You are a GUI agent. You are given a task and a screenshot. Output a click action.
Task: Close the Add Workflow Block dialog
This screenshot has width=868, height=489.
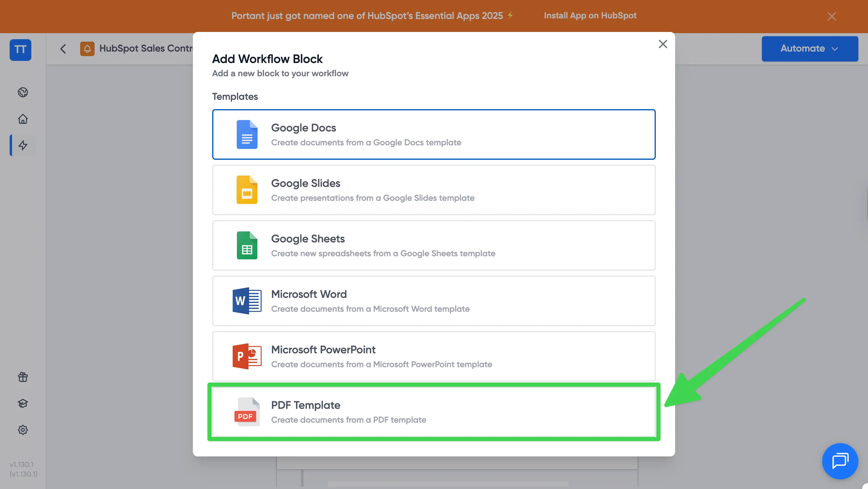663,44
